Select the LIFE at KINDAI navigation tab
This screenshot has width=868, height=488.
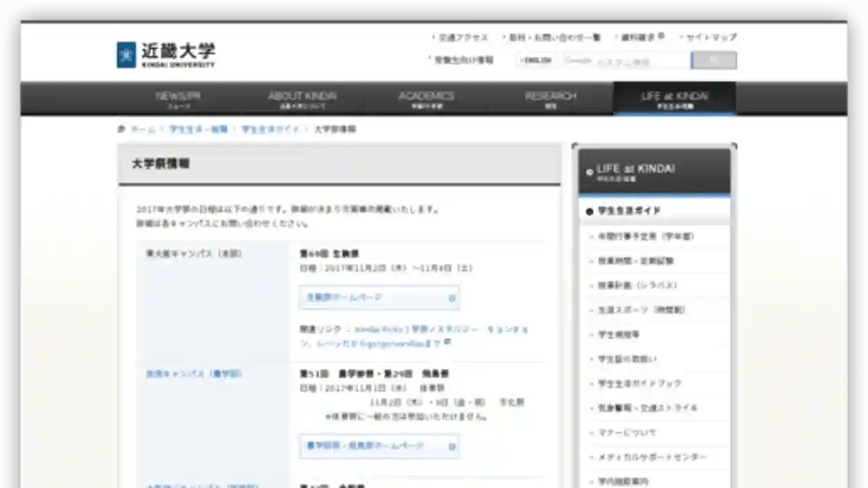[674, 99]
